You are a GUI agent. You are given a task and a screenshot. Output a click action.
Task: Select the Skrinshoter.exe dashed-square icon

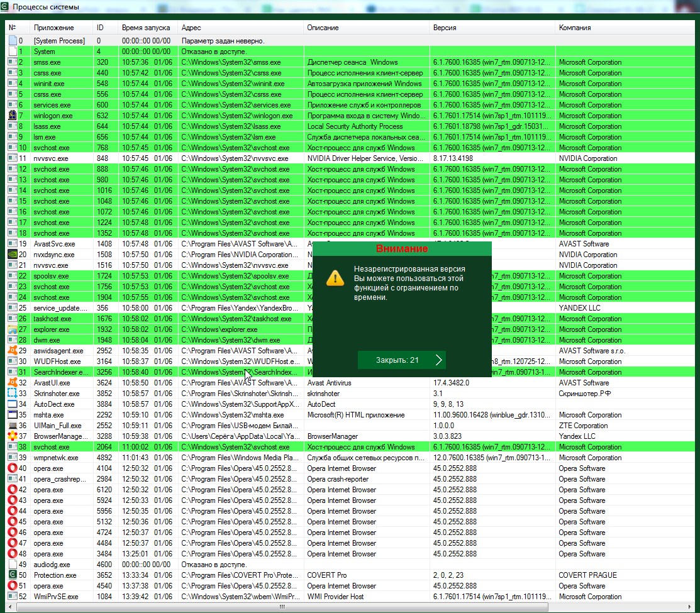[x=12, y=394]
